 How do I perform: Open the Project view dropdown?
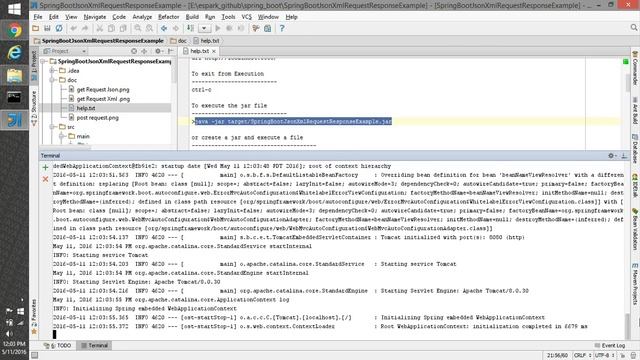point(65,51)
